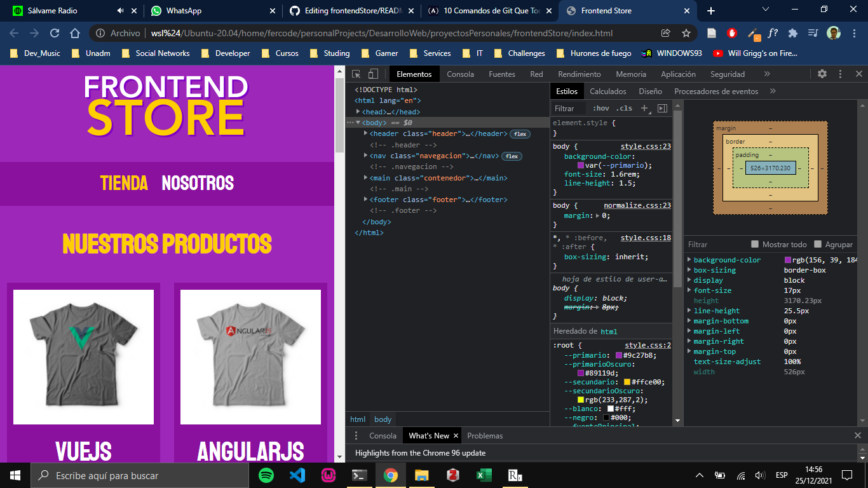Open the Red network panel
The image size is (868, 488).
[536, 74]
